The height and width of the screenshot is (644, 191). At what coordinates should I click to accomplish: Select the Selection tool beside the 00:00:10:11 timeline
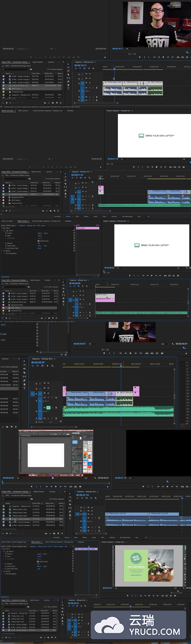click(x=68, y=64)
